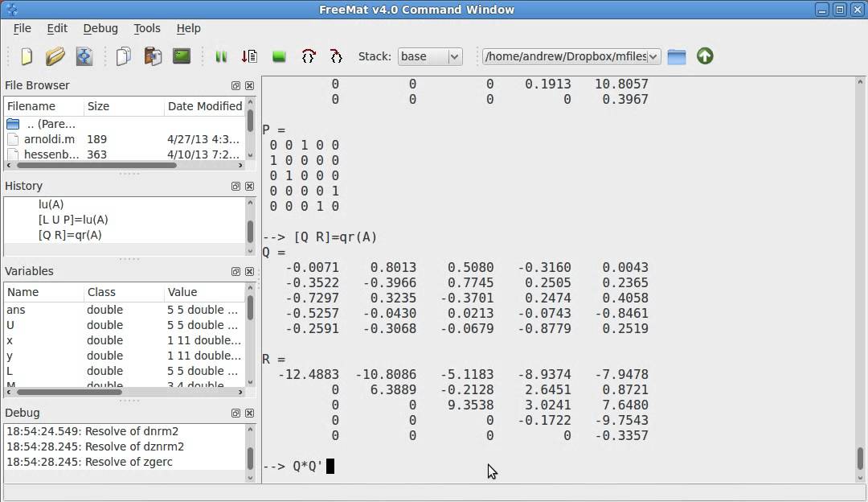Viewport: 868px width, 502px height.
Task: Select the variable y row
Action: (125, 356)
